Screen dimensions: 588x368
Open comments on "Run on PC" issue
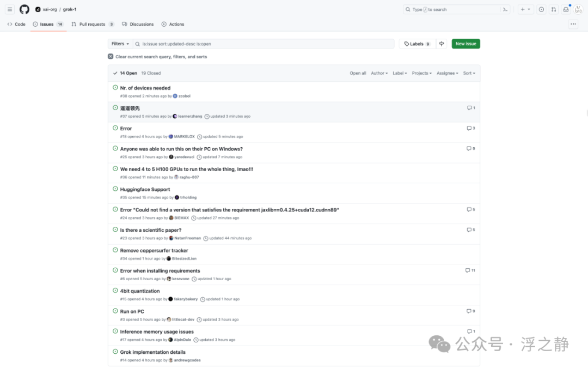tap(470, 311)
